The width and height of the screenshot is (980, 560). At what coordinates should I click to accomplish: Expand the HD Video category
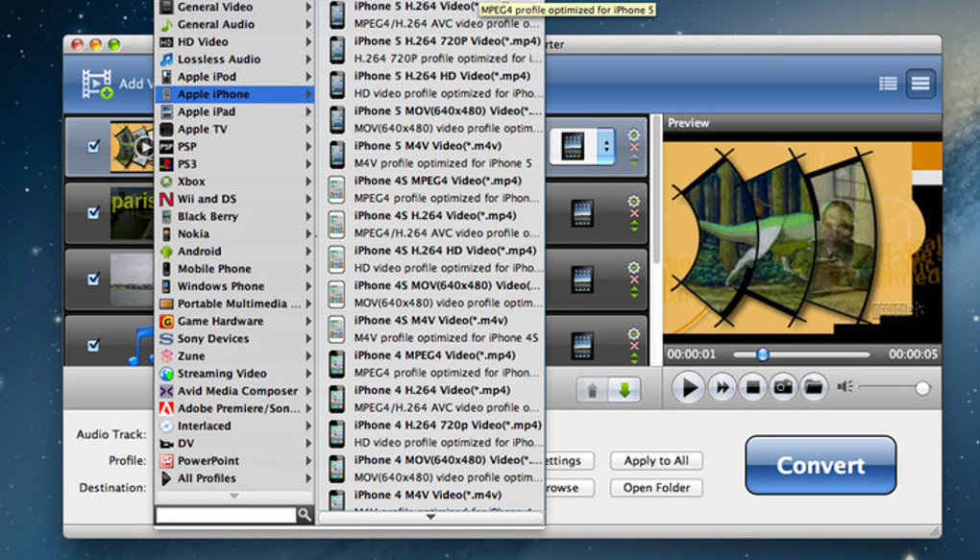(x=235, y=42)
